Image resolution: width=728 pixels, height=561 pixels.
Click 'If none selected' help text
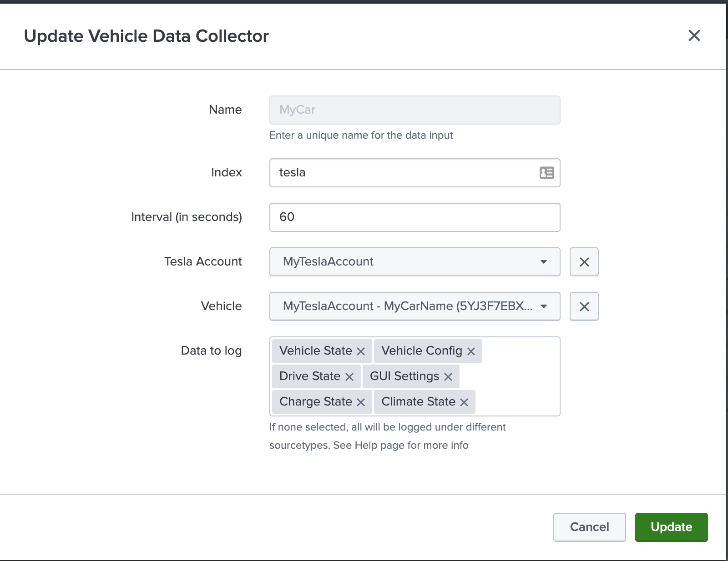click(x=388, y=436)
